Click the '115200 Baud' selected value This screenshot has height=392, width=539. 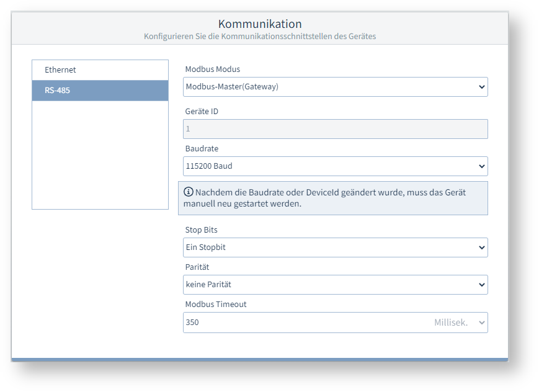208,166
